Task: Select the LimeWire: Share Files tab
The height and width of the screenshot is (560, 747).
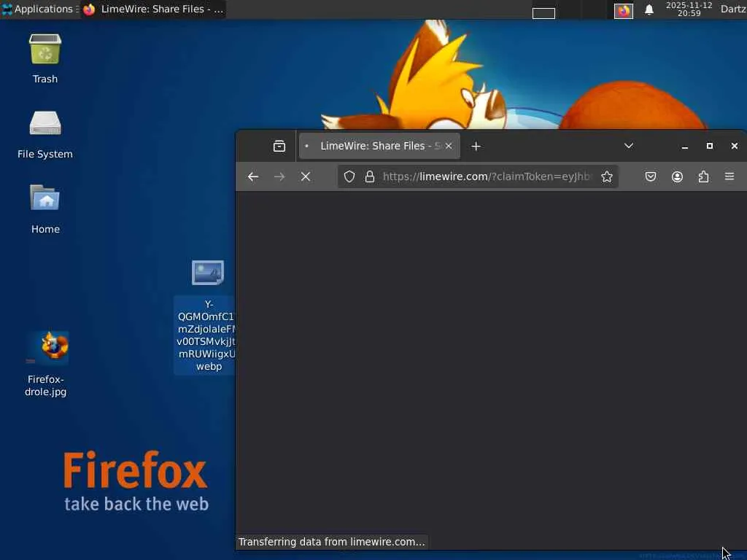Action: [x=379, y=146]
